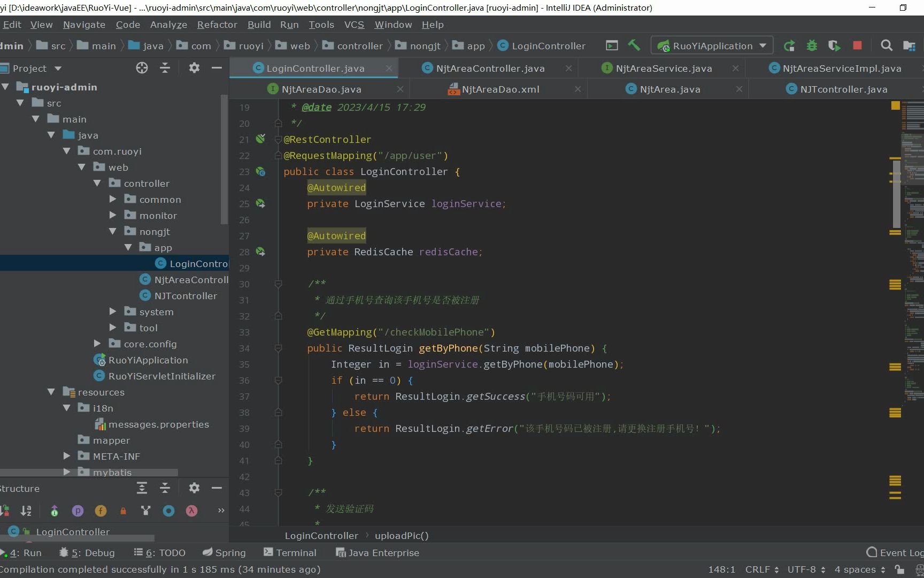Open the Navigate menu
The height and width of the screenshot is (578, 924).
coord(84,25)
